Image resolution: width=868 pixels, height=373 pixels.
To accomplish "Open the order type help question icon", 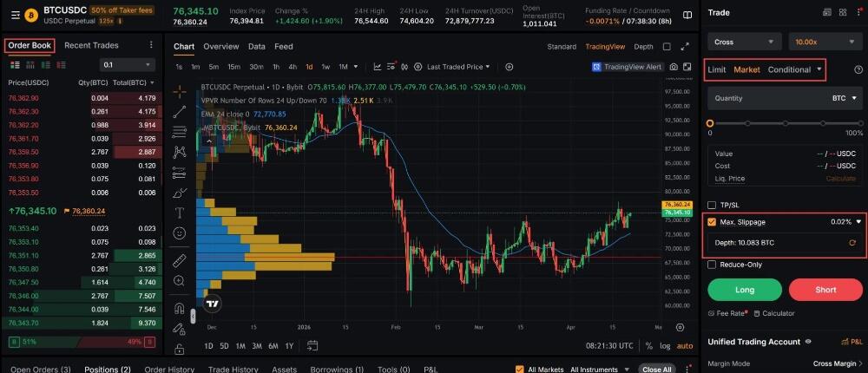I will (x=858, y=69).
